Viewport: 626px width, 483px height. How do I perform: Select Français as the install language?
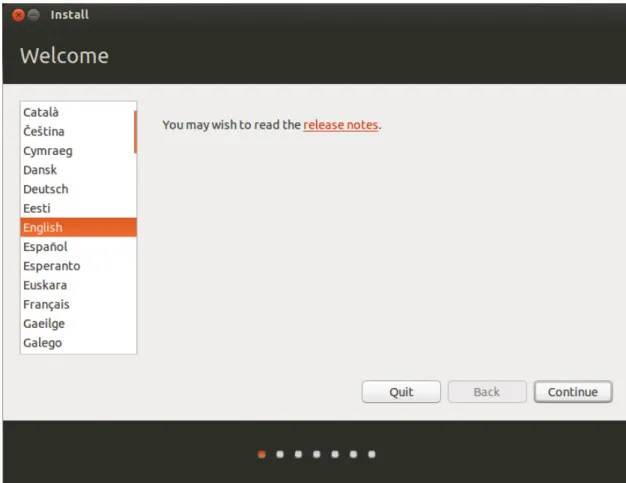click(x=78, y=304)
